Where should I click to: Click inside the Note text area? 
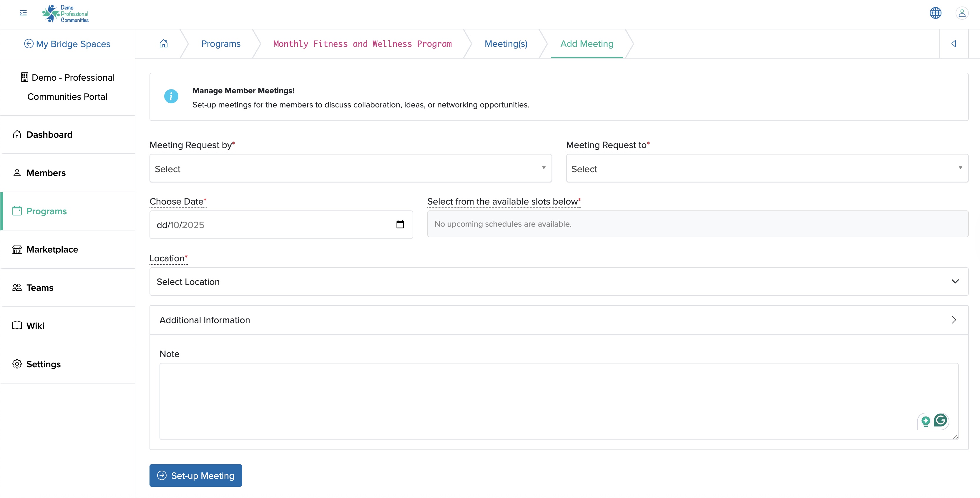coord(559,401)
